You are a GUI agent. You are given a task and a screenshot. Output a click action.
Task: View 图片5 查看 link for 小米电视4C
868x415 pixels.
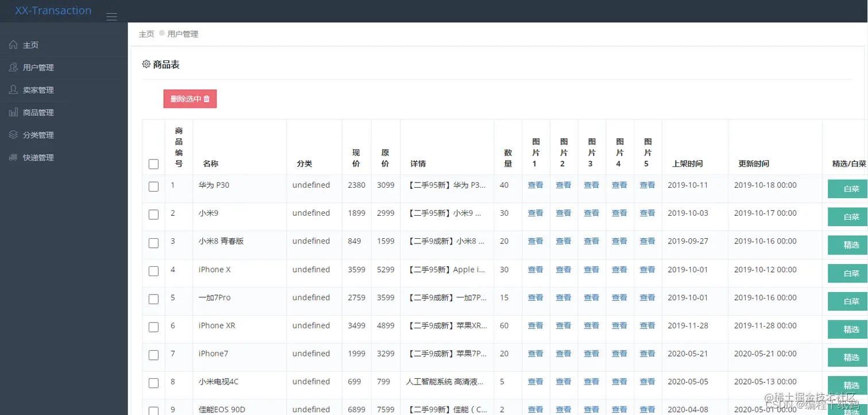648,382
